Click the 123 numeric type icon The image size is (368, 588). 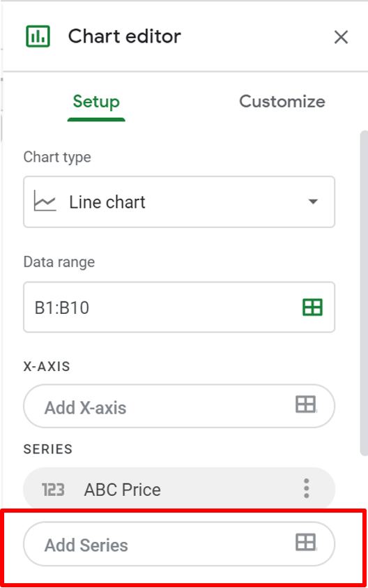(53, 490)
